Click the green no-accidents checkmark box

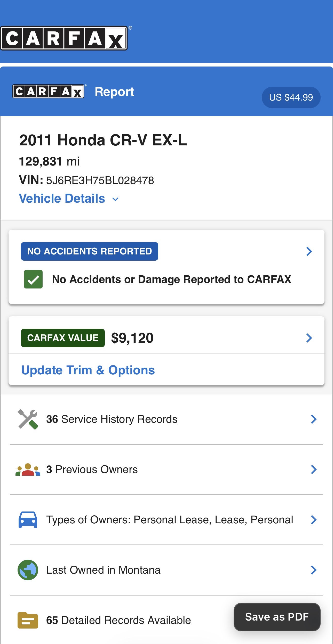pyautogui.click(x=33, y=279)
